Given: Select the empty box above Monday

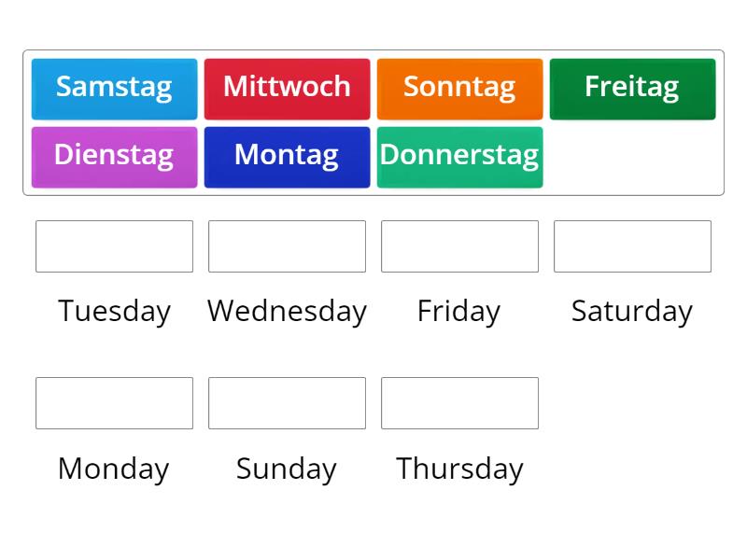Looking at the screenshot, I should tap(114, 403).
